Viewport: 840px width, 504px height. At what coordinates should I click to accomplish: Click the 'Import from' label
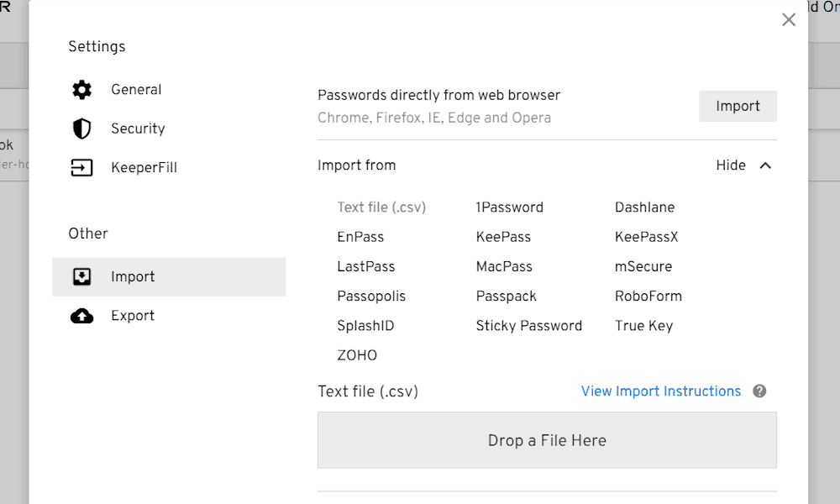coord(357,165)
